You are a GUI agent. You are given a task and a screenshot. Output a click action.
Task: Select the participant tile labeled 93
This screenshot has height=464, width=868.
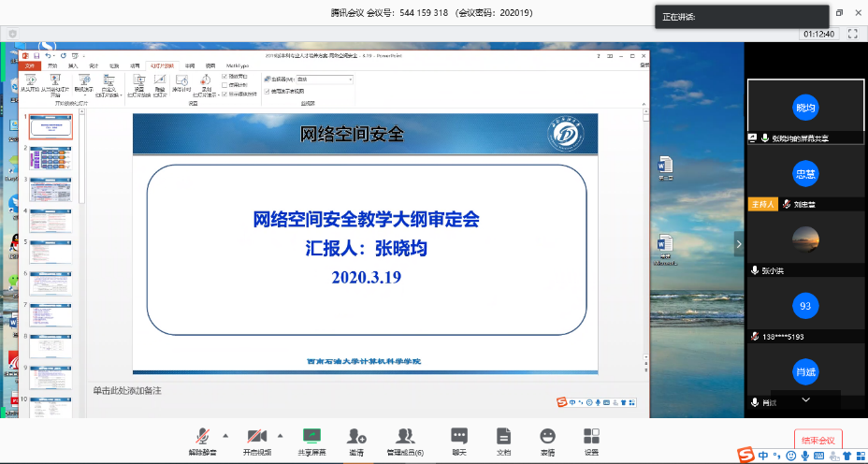804,306
